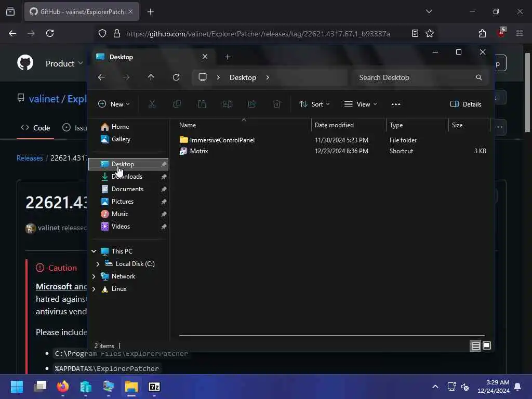Open 7-Zip from the taskbar
The width and height of the screenshot is (532, 399).
tap(154, 387)
